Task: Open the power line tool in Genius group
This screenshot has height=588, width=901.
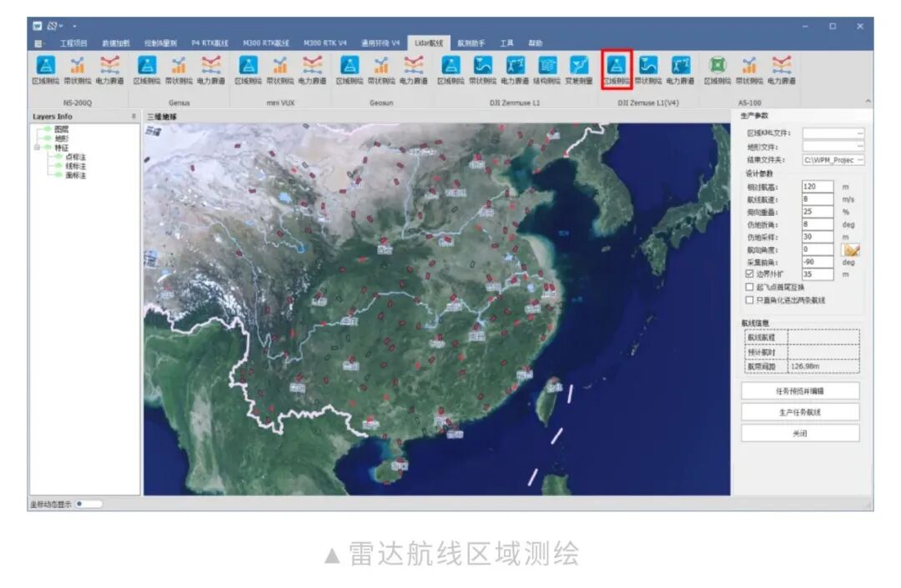Action: point(211,70)
